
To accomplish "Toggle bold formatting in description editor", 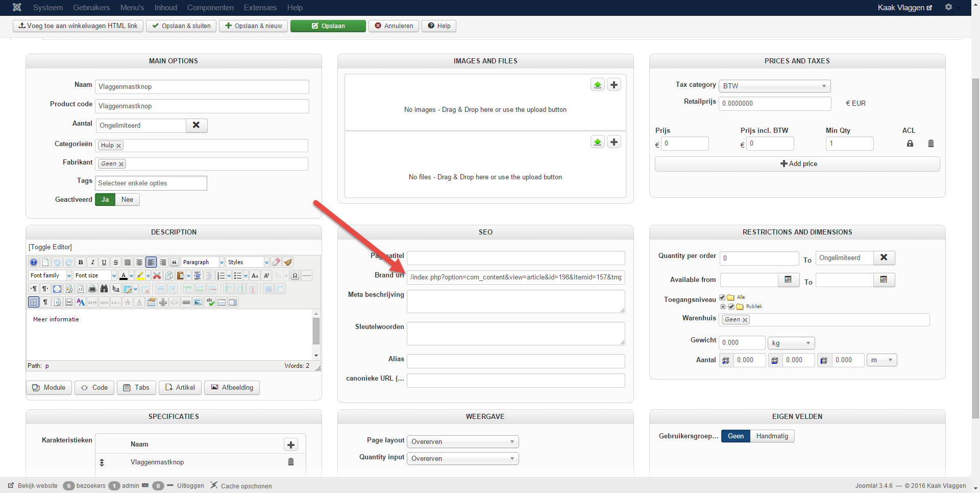I will pos(81,262).
